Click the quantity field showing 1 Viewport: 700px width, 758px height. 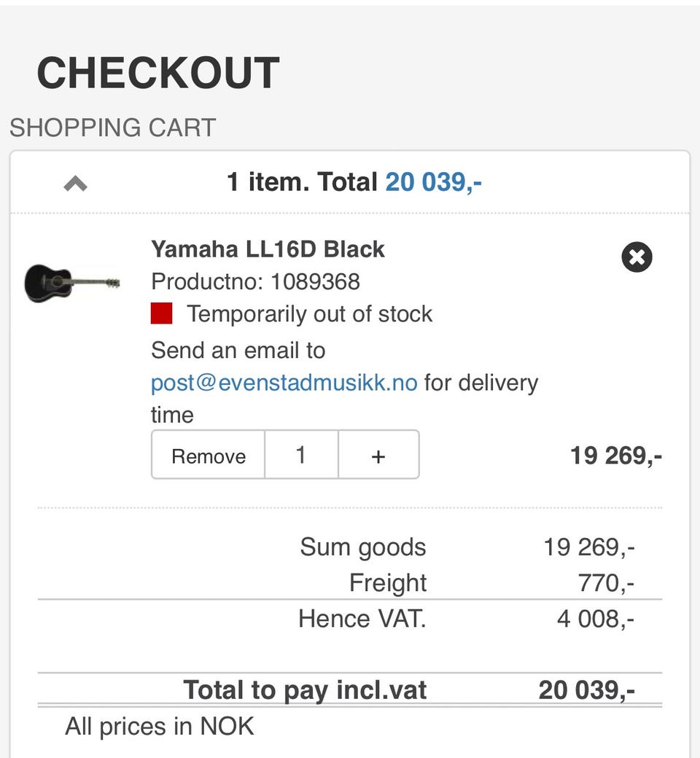(x=301, y=455)
